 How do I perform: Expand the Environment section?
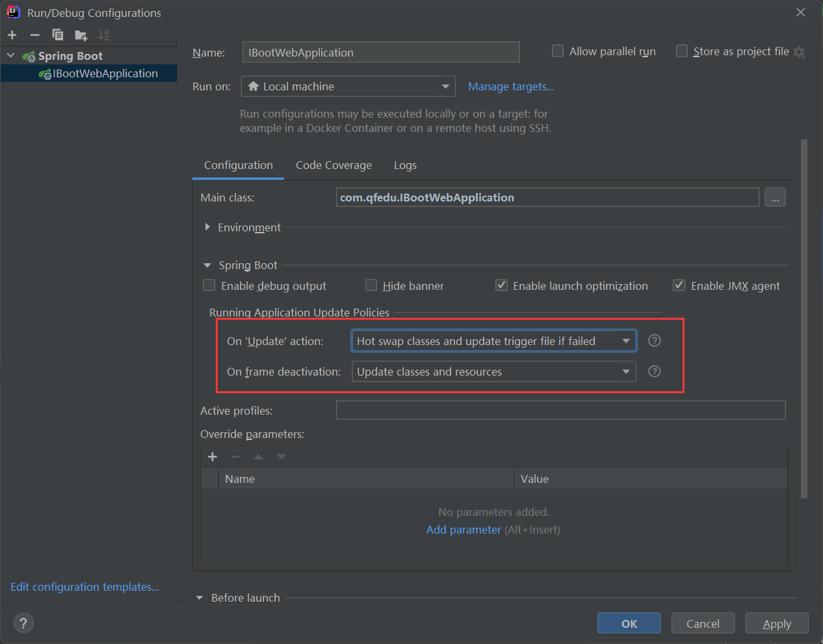point(207,227)
